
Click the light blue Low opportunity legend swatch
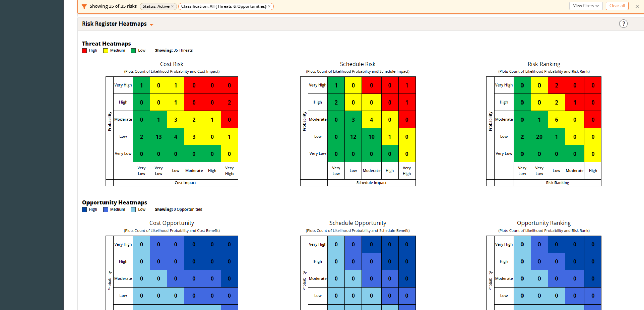click(x=133, y=210)
